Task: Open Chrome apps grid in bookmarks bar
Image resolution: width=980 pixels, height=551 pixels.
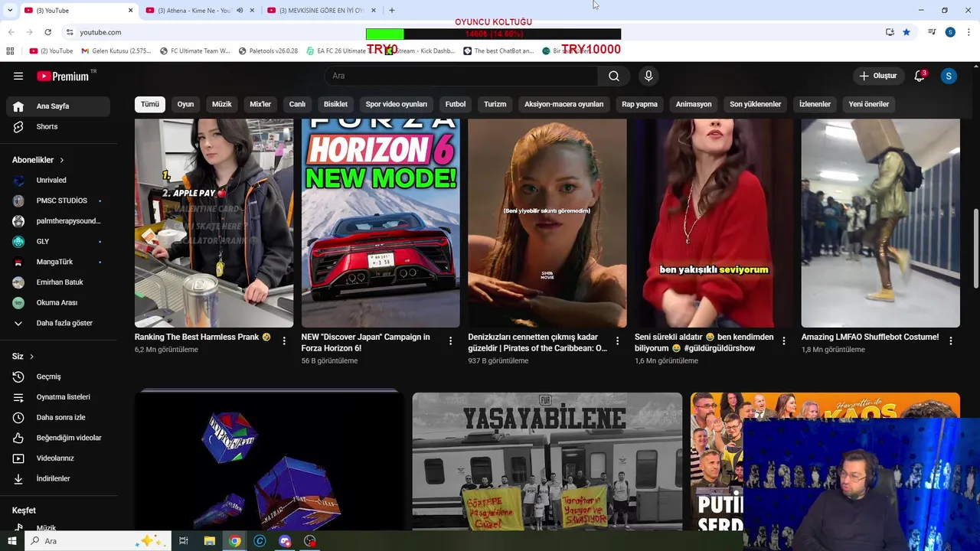Action: [10, 51]
